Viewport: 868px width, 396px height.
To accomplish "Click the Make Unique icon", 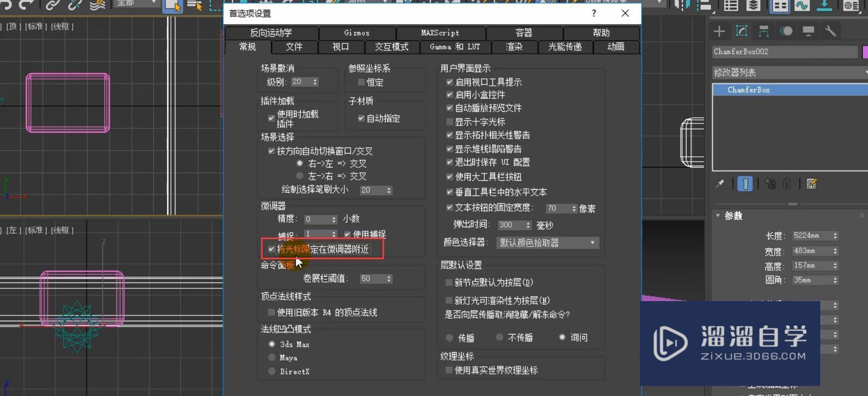I will (770, 184).
